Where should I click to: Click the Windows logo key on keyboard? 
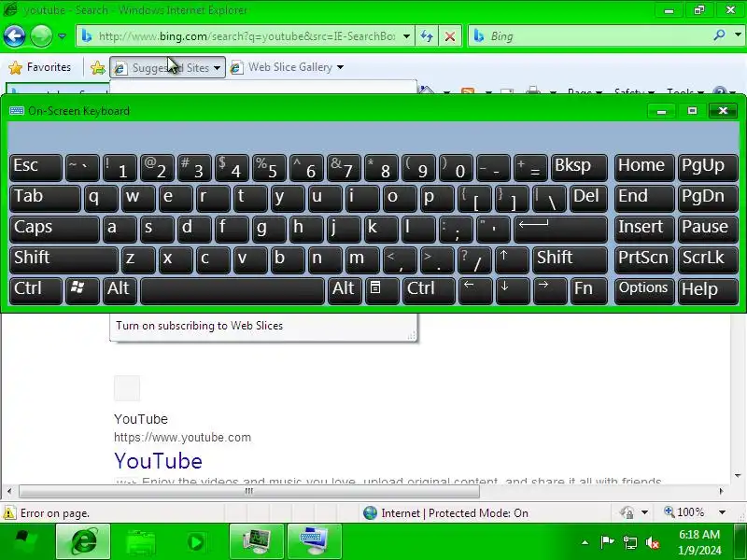82,291
